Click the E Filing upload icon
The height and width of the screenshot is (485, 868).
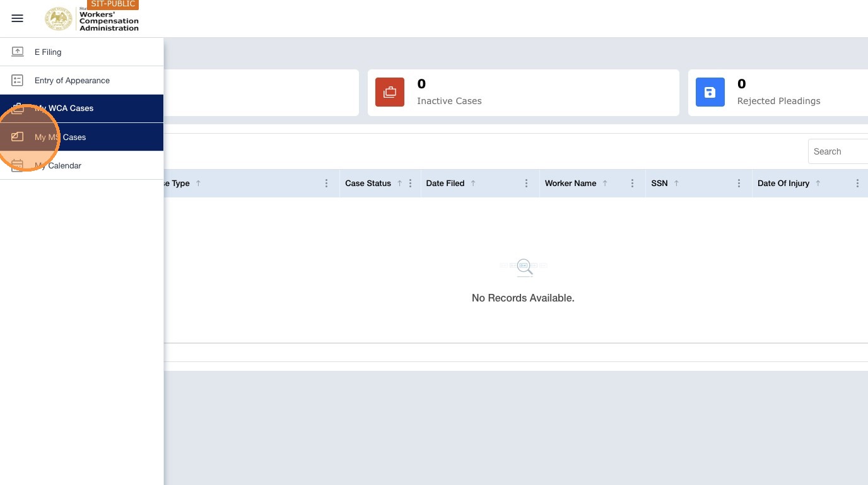click(x=18, y=52)
